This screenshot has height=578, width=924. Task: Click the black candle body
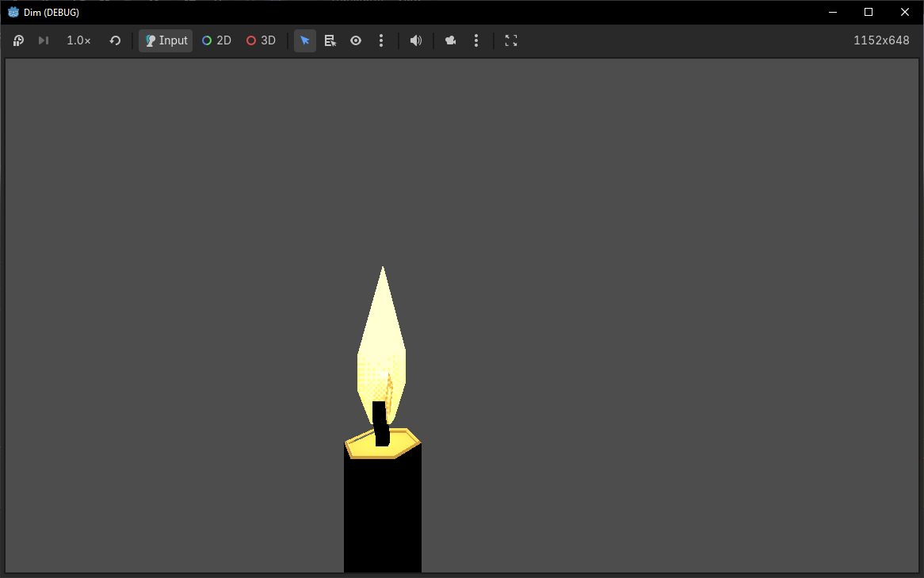383,511
